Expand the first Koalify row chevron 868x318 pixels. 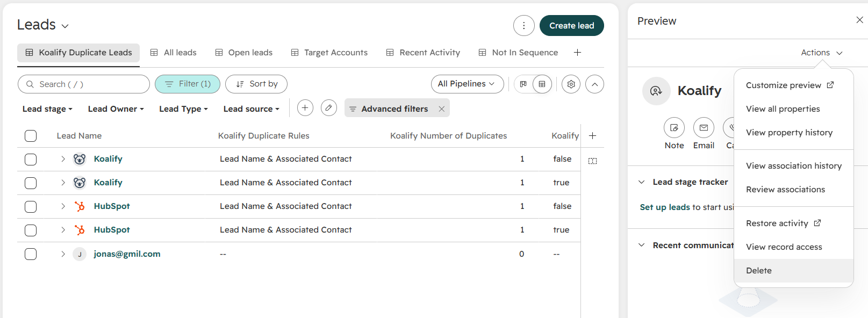click(63, 159)
